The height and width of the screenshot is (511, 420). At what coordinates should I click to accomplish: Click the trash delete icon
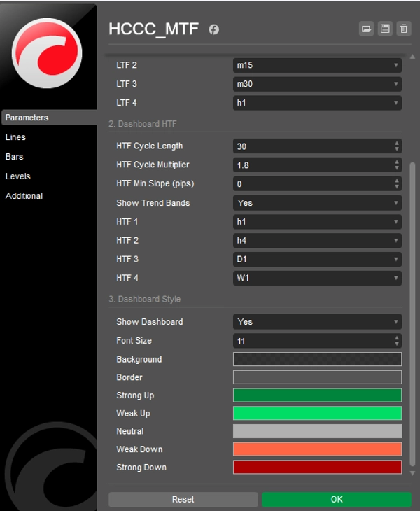(403, 29)
